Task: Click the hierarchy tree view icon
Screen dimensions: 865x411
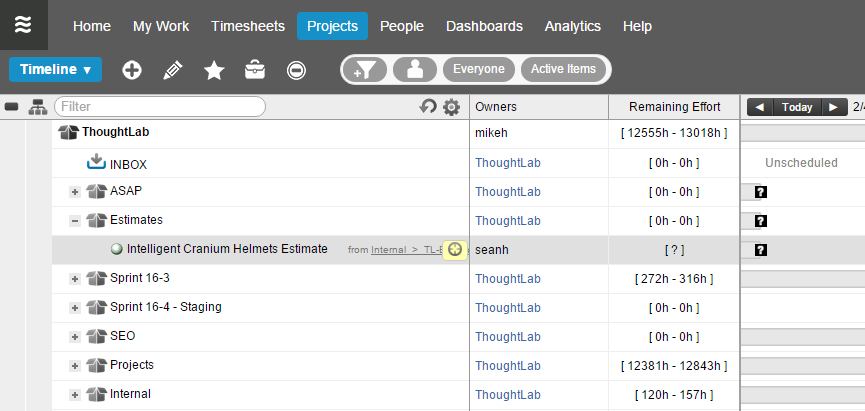Action: pos(38,107)
